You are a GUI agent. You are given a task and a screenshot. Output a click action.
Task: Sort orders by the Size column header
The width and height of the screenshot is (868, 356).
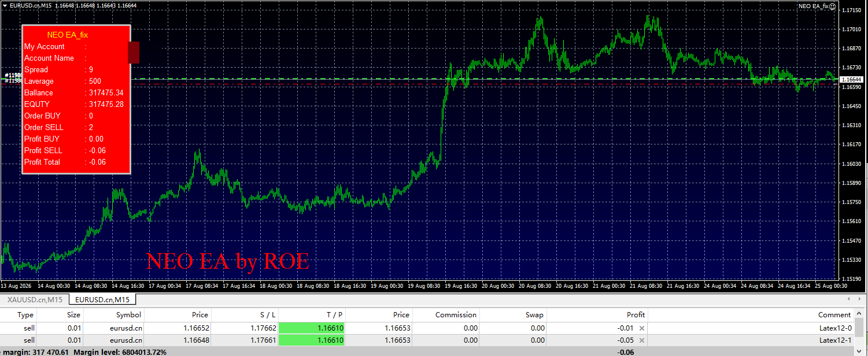(61, 315)
